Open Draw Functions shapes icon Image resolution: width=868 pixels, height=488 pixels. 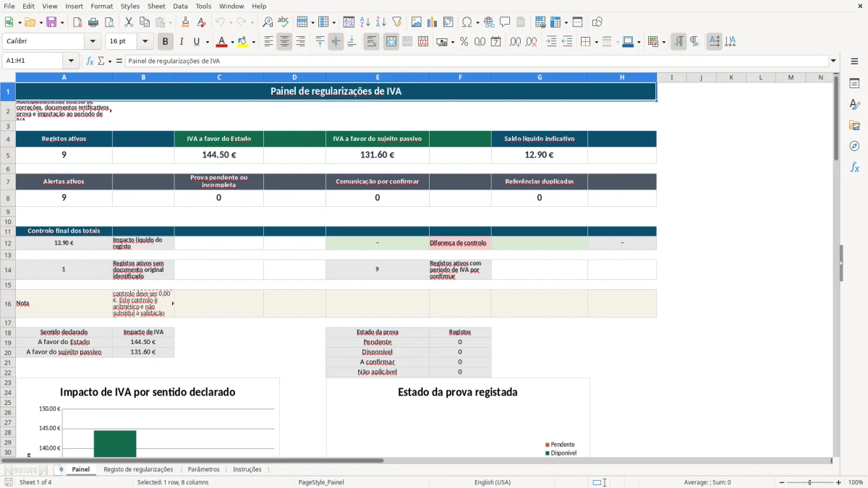tap(597, 22)
